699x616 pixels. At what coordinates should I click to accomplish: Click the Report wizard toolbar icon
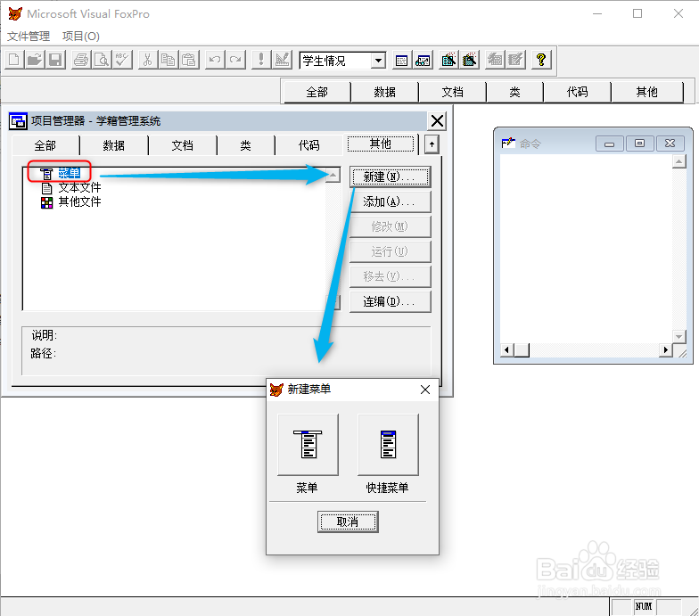(x=469, y=60)
